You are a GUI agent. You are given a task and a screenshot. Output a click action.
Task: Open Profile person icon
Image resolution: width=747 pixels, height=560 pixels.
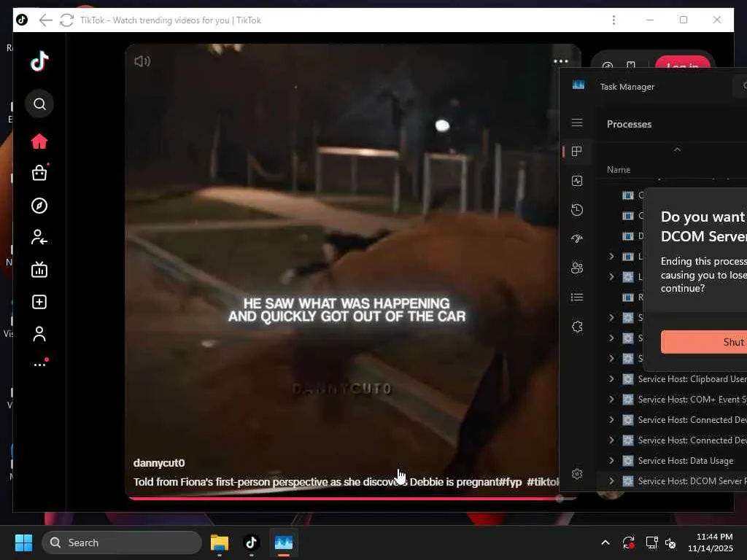point(39,334)
